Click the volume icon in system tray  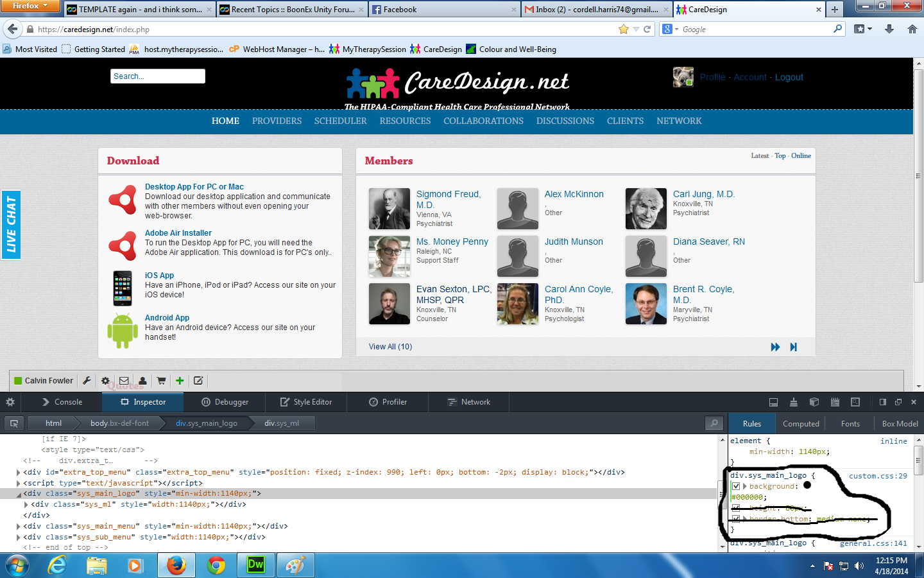pyautogui.click(x=859, y=566)
